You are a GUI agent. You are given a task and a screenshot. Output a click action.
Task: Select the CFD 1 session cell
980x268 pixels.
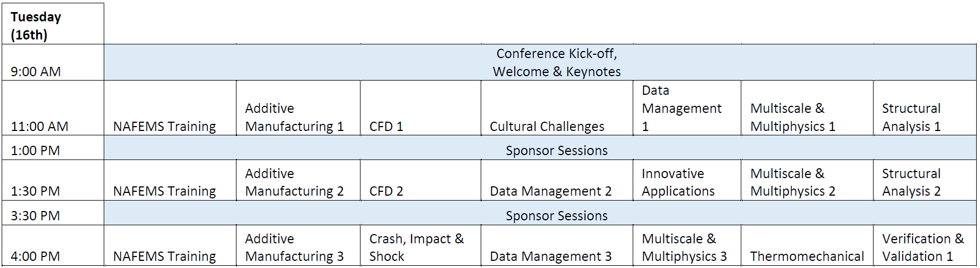pos(421,108)
